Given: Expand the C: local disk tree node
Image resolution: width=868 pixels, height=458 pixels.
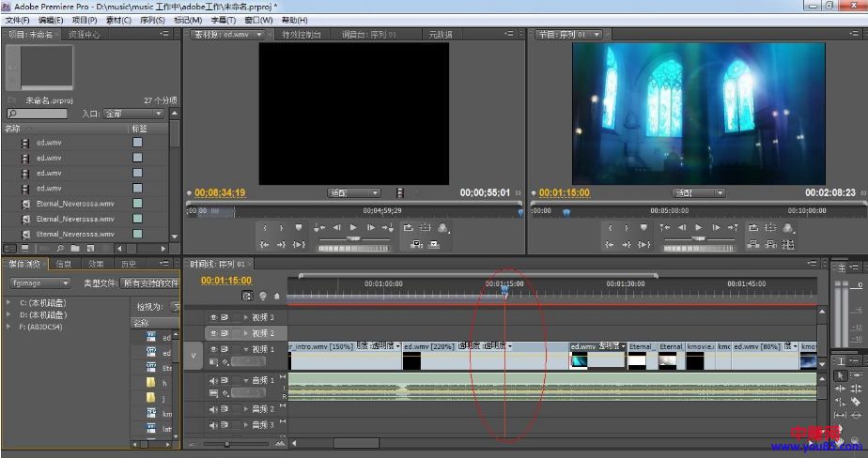Looking at the screenshot, I should pyautogui.click(x=8, y=302).
